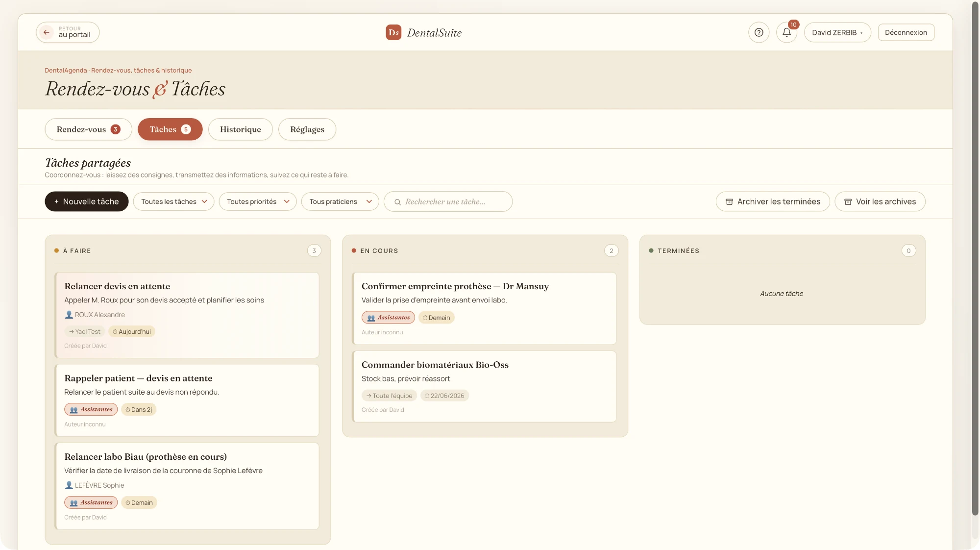Screen dimensions: 980x550
Task: Click the search magnifier icon
Action: click(x=398, y=202)
